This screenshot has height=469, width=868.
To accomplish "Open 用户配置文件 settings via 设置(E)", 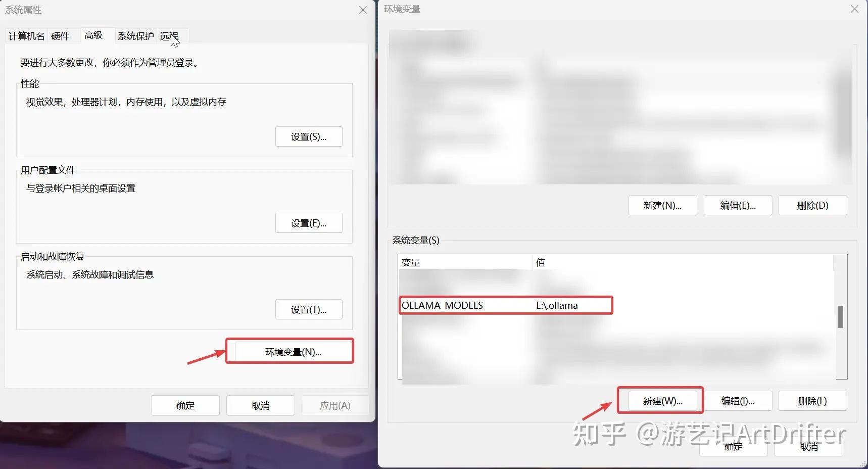I will [309, 222].
